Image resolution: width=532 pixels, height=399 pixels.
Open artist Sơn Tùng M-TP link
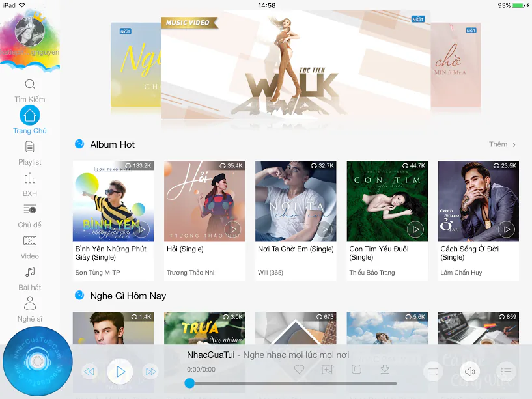(98, 273)
